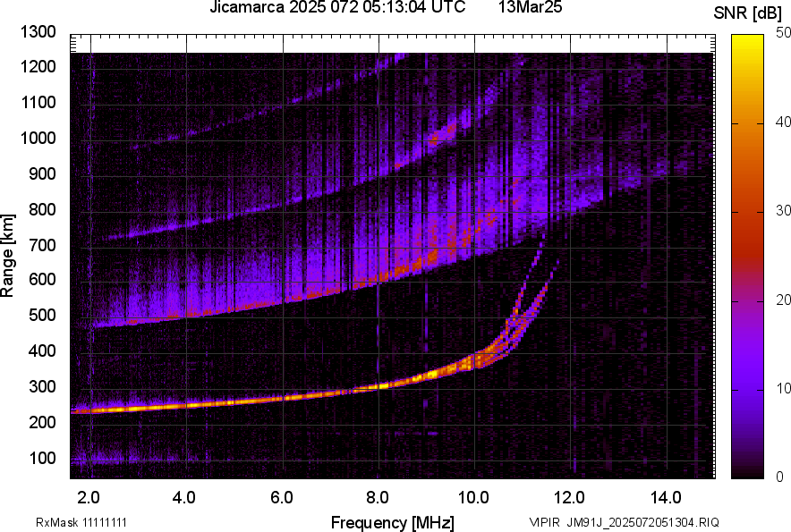Click range axis tick 200
This screenshot has width=791, height=532.
pyautogui.click(x=42, y=422)
